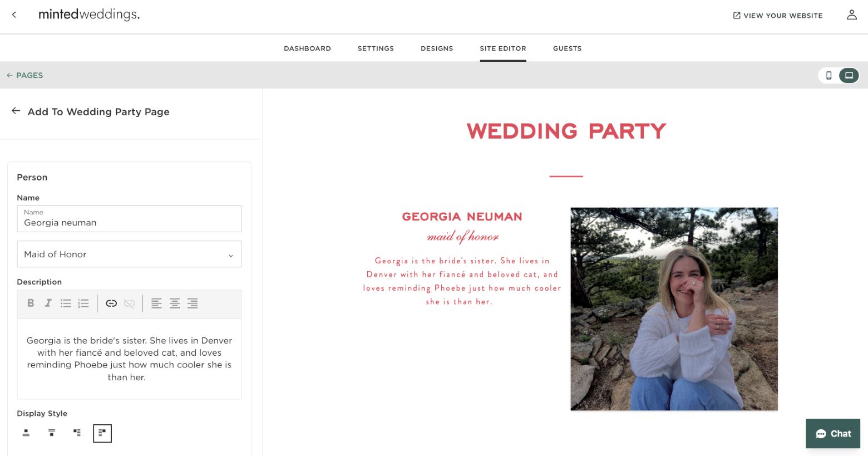Select the desktop preview toggle
Screen dimensions: 868x456
pos(849,75)
